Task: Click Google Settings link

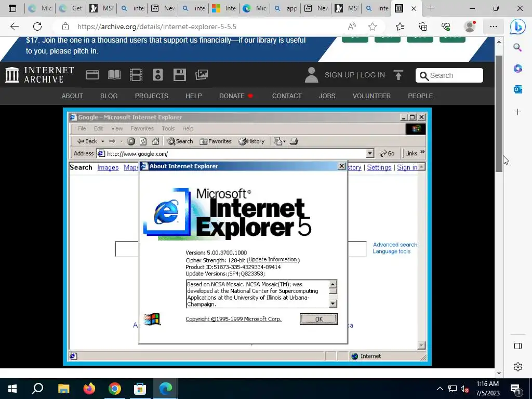Action: click(379, 168)
